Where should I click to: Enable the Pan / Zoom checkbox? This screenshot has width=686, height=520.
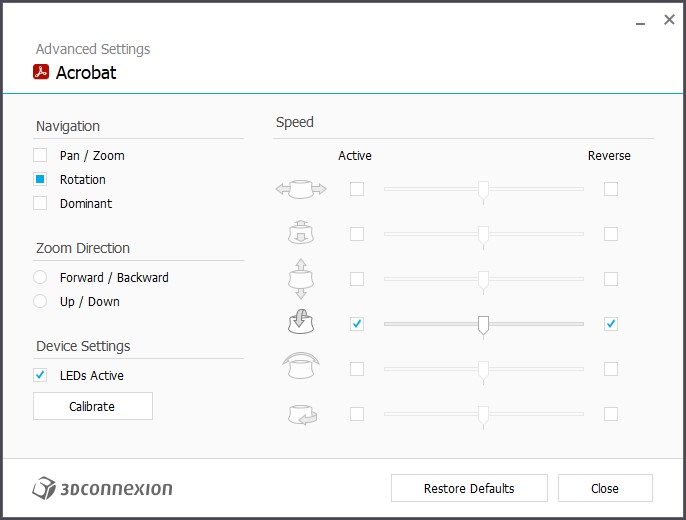[x=40, y=155]
